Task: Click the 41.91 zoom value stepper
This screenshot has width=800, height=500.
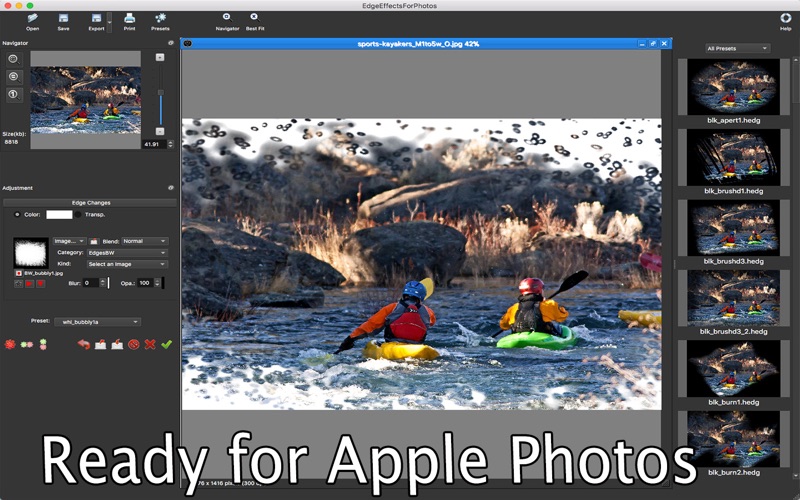Action: click(x=170, y=144)
